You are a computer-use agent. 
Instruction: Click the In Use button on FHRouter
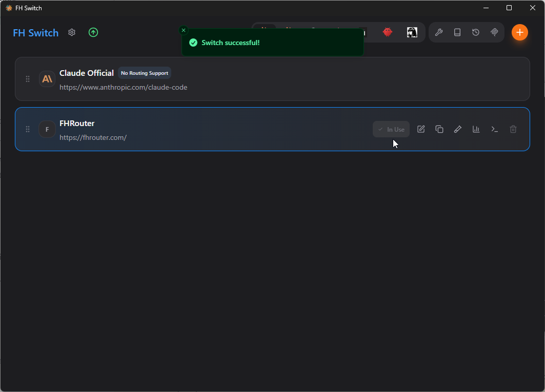point(391,129)
